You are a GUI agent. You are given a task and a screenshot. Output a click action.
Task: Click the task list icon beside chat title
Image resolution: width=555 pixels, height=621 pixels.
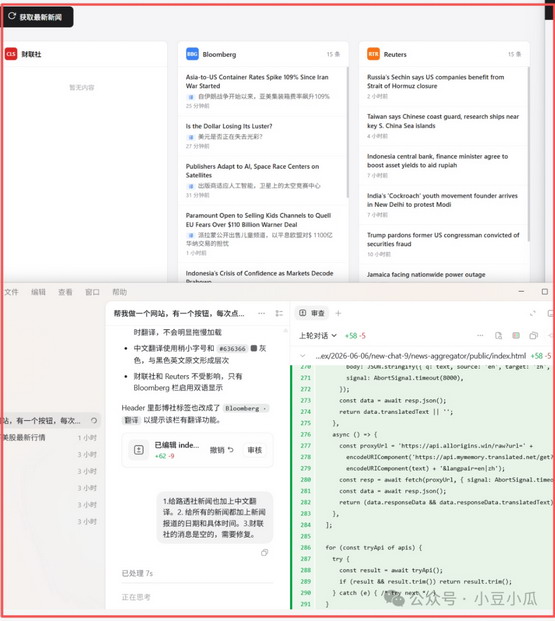(279, 313)
